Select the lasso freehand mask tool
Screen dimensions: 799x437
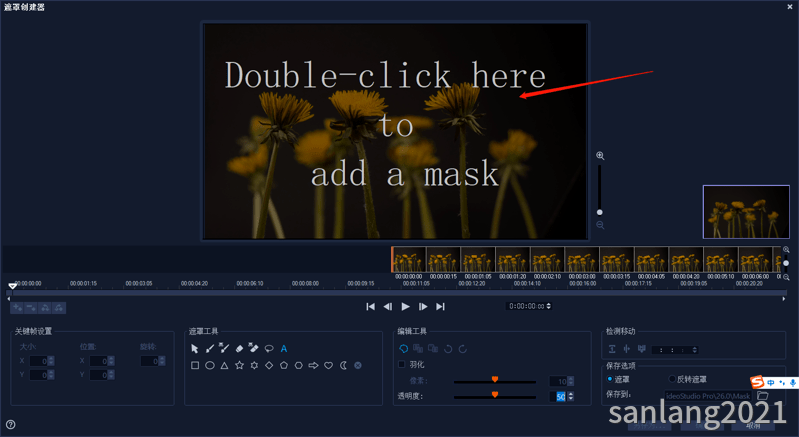point(269,349)
